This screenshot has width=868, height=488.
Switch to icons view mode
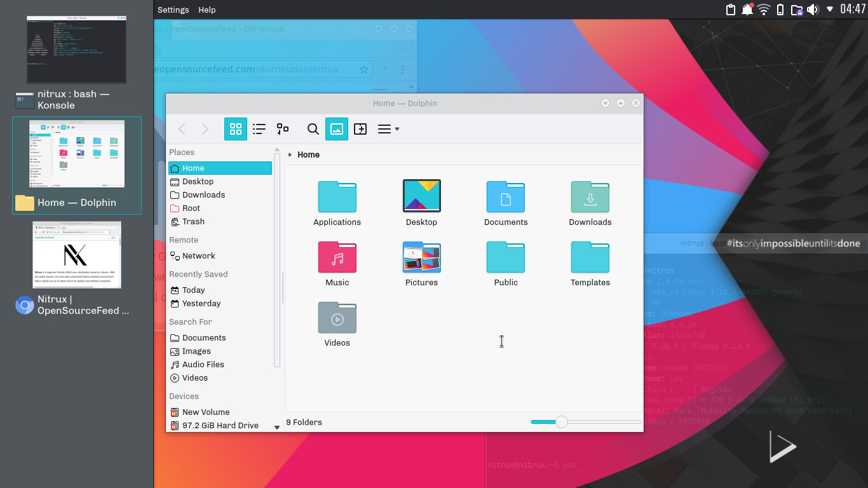pyautogui.click(x=236, y=128)
